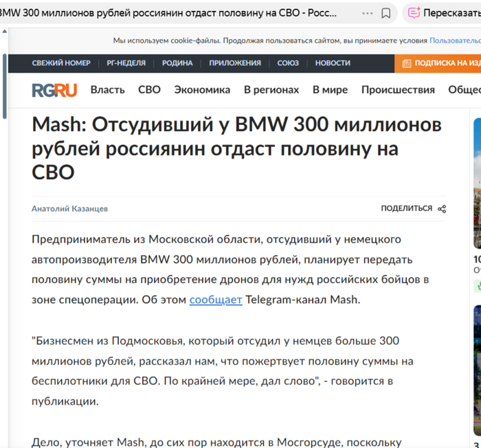This screenshot has width=481, height=448.
Task: Open the three-dots page options menu
Action: coord(368,13)
